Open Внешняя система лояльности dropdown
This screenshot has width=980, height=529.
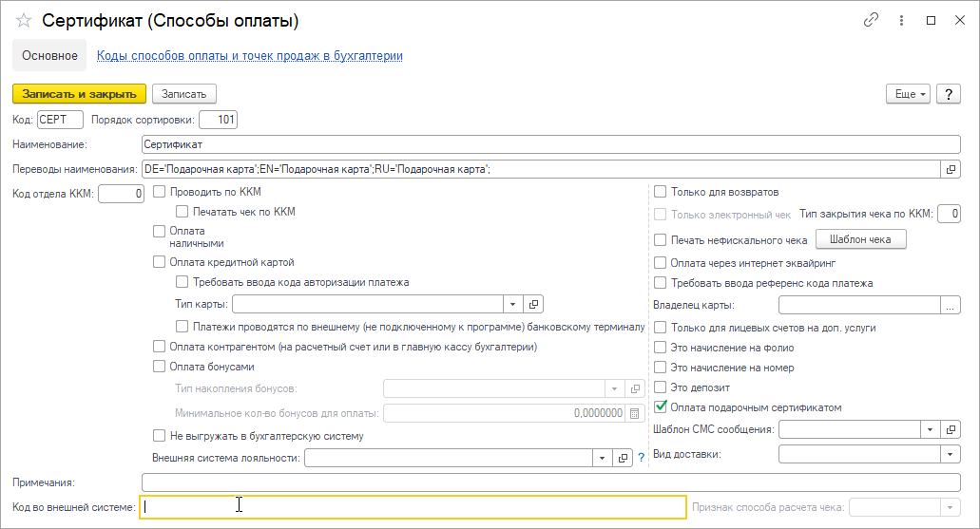click(602, 458)
